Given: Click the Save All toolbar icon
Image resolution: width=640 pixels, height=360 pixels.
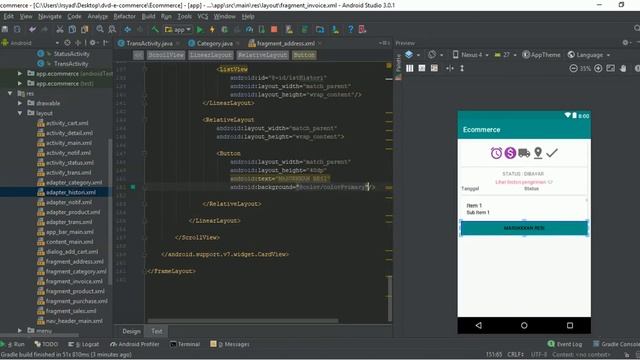Looking at the screenshot, I should pyautogui.click(x=5, y=29).
